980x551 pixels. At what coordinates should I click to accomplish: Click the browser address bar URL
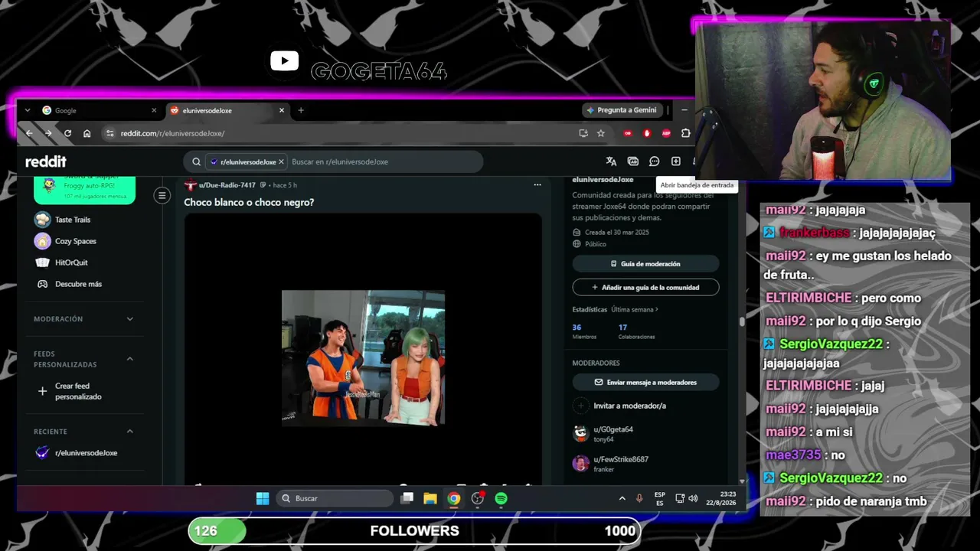172,133
